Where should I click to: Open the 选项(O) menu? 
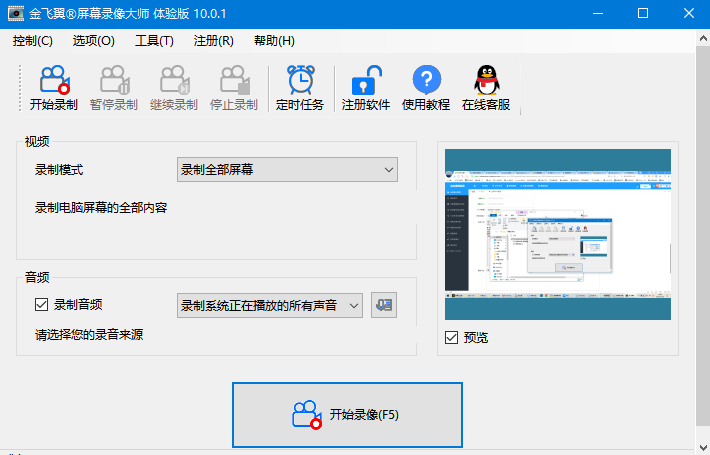click(94, 41)
